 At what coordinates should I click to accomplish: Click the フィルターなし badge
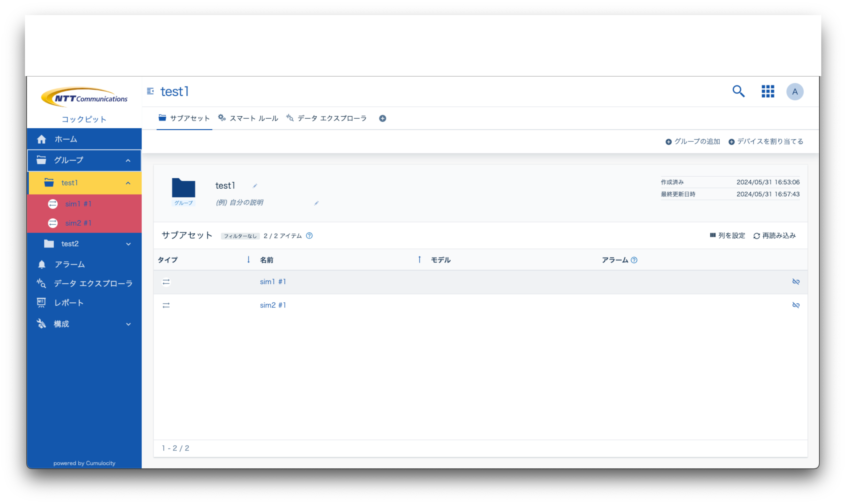tap(240, 236)
